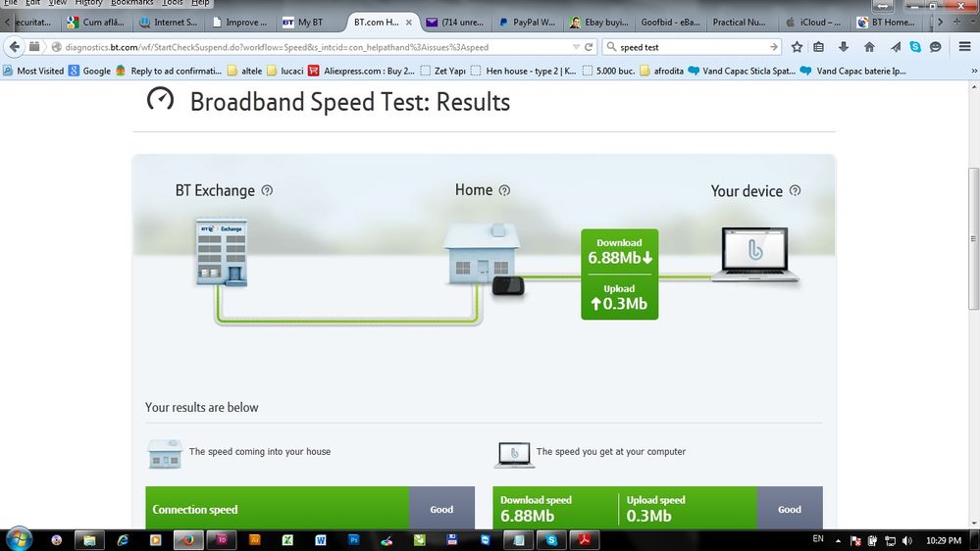Open the Firefox taskbar button
This screenshot has width=980, height=551.
tap(188, 540)
